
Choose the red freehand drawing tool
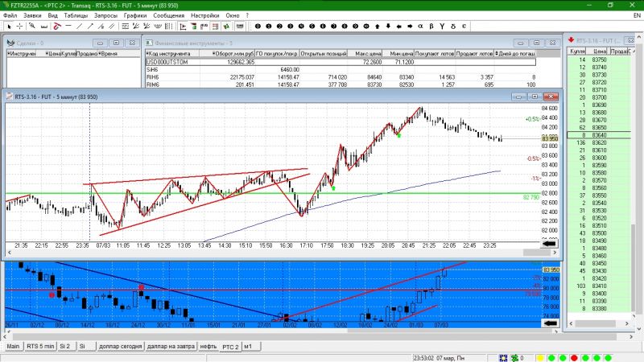(x=57, y=27)
